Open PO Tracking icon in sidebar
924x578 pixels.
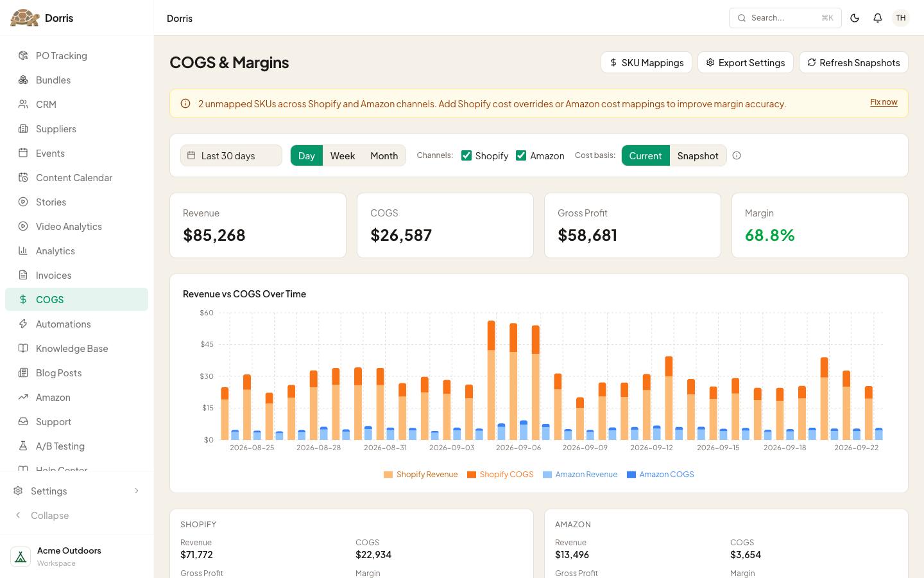tap(23, 55)
